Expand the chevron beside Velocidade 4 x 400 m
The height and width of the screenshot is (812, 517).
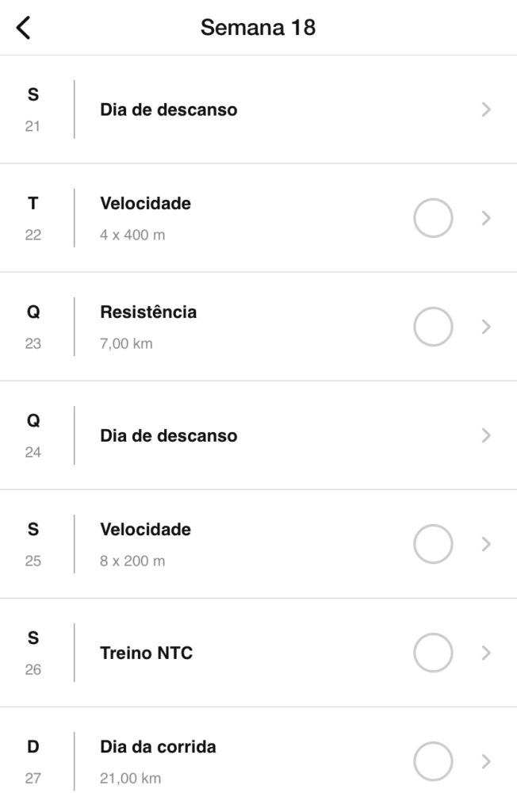pos(487,218)
